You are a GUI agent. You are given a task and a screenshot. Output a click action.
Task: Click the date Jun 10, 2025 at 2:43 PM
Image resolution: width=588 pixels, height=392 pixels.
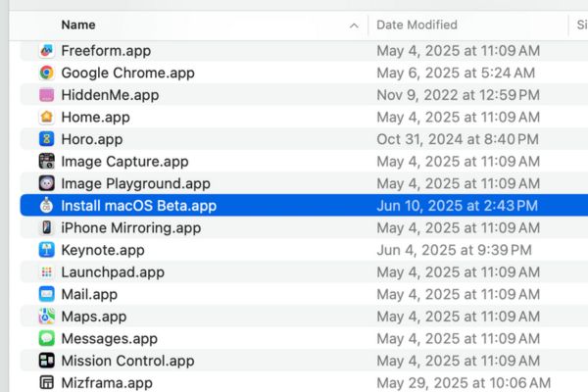click(x=457, y=206)
